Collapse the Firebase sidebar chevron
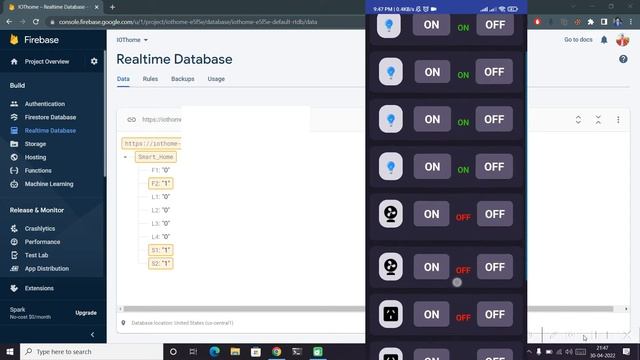640x360 pixels. click(x=92, y=334)
